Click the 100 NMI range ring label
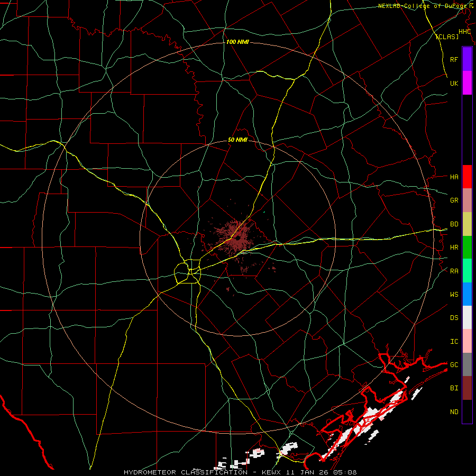476x476 pixels. point(237,42)
